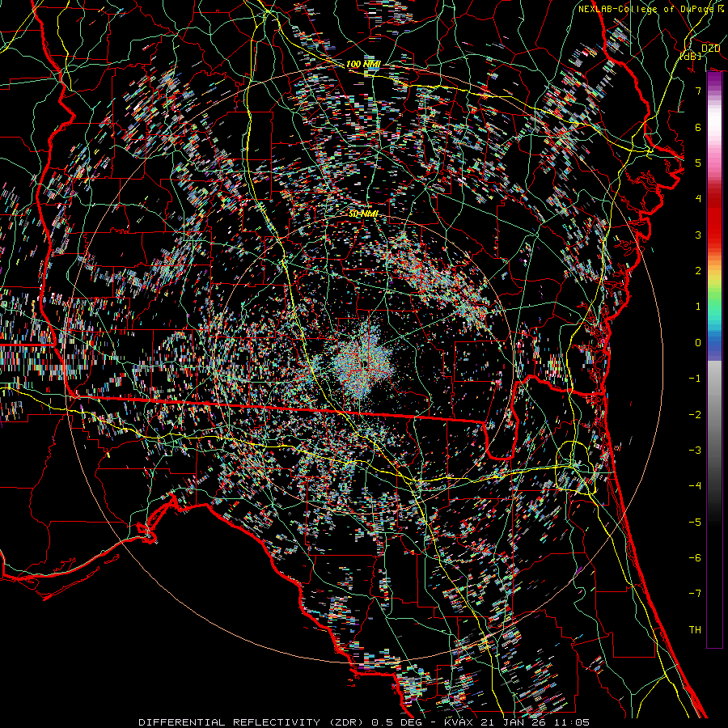Click the vertical ZDR color scale bar

pos(714,360)
